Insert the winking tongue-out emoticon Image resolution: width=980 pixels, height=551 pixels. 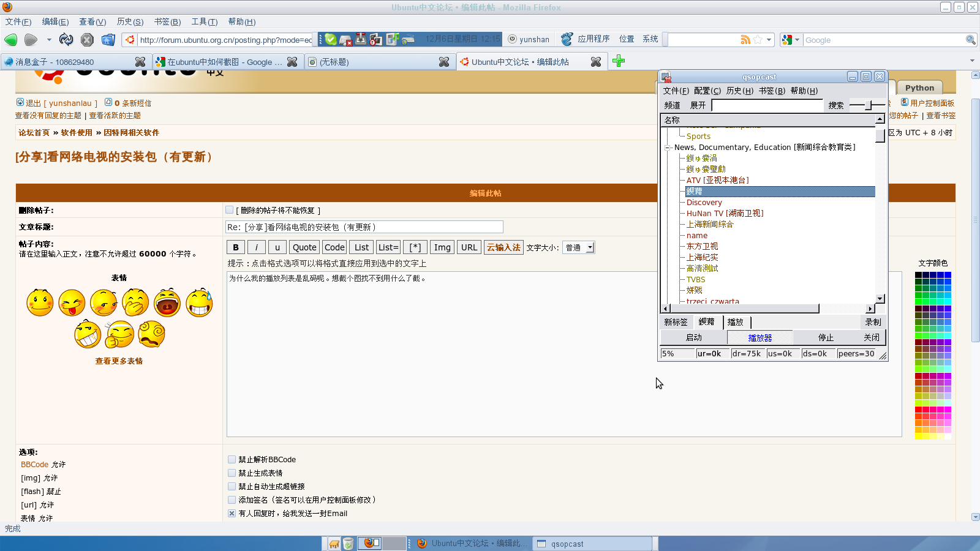(72, 302)
